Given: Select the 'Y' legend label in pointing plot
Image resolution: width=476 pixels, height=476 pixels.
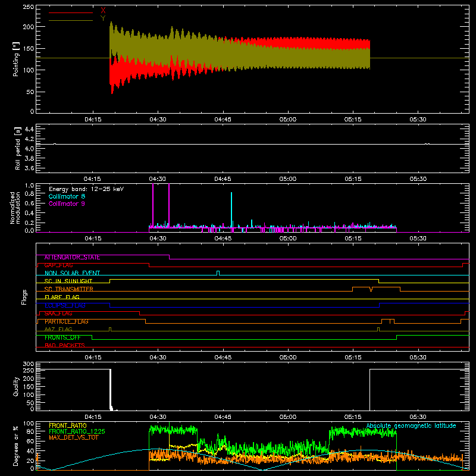Looking at the screenshot, I should 103,18.
